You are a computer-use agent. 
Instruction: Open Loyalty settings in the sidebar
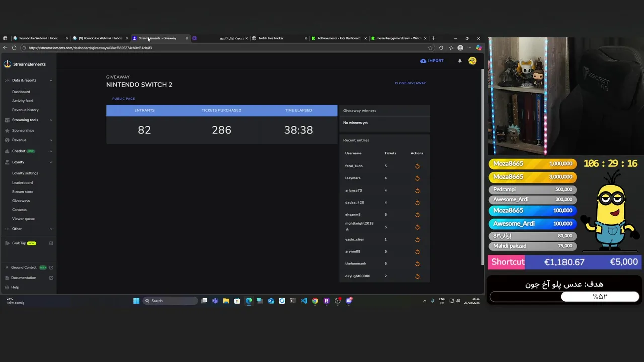pos(25,173)
